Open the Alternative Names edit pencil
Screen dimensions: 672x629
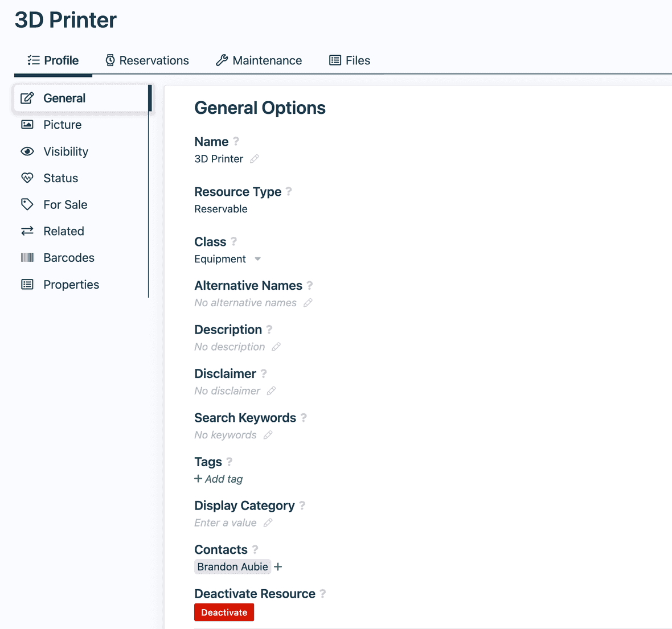coord(308,302)
